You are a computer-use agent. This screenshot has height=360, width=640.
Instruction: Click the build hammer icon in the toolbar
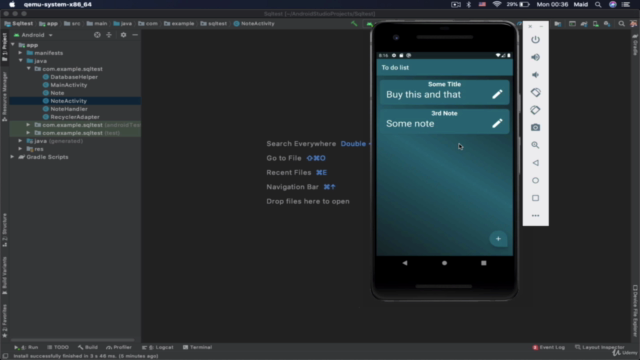point(354,24)
